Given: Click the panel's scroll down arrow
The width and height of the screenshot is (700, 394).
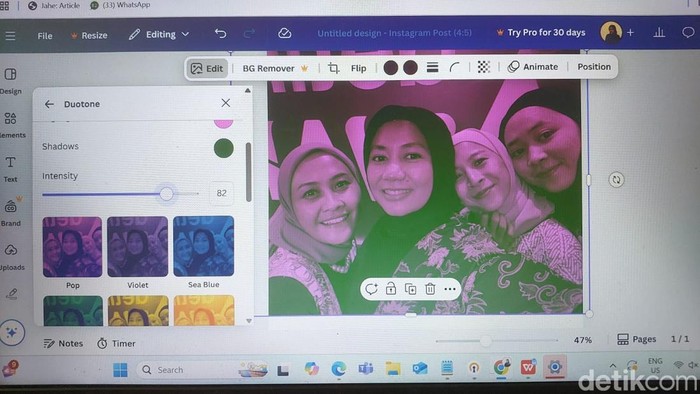Looking at the screenshot, I should click(x=249, y=321).
